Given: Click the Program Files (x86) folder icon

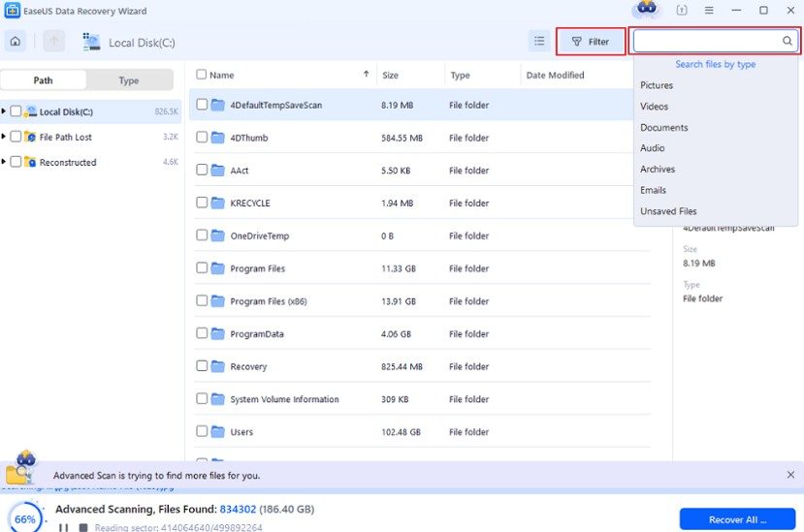Looking at the screenshot, I should pyautogui.click(x=218, y=300).
